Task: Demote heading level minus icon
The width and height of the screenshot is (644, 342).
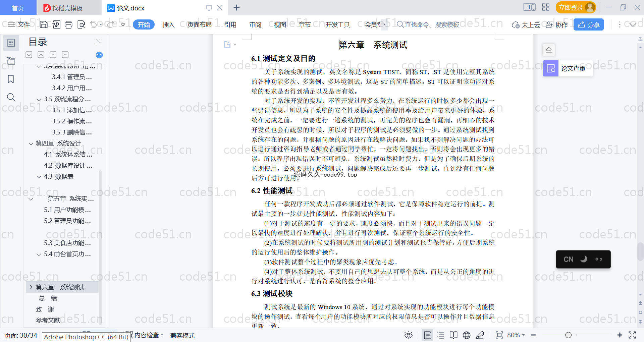Action: click(x=65, y=55)
